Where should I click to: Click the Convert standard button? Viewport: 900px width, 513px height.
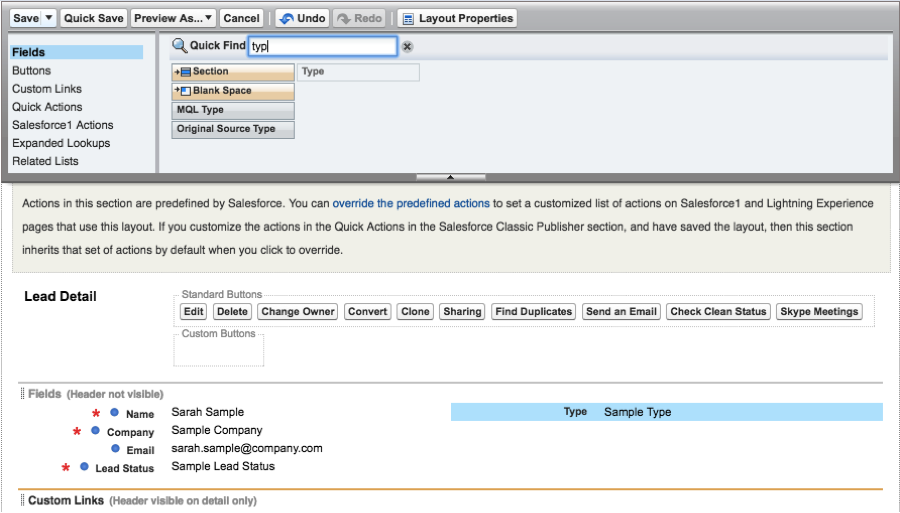point(367,312)
